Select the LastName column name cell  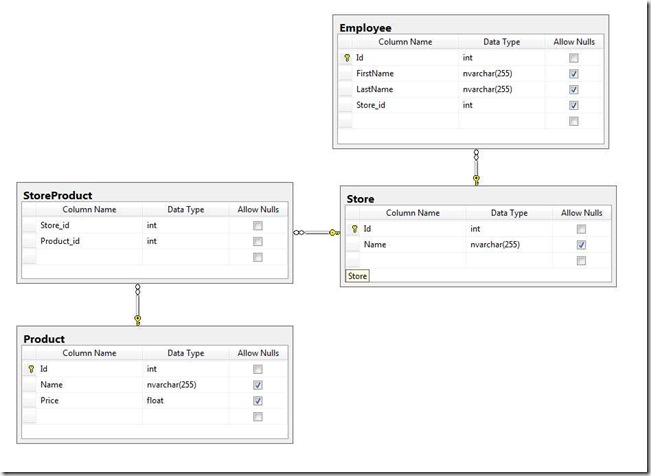pos(405,89)
